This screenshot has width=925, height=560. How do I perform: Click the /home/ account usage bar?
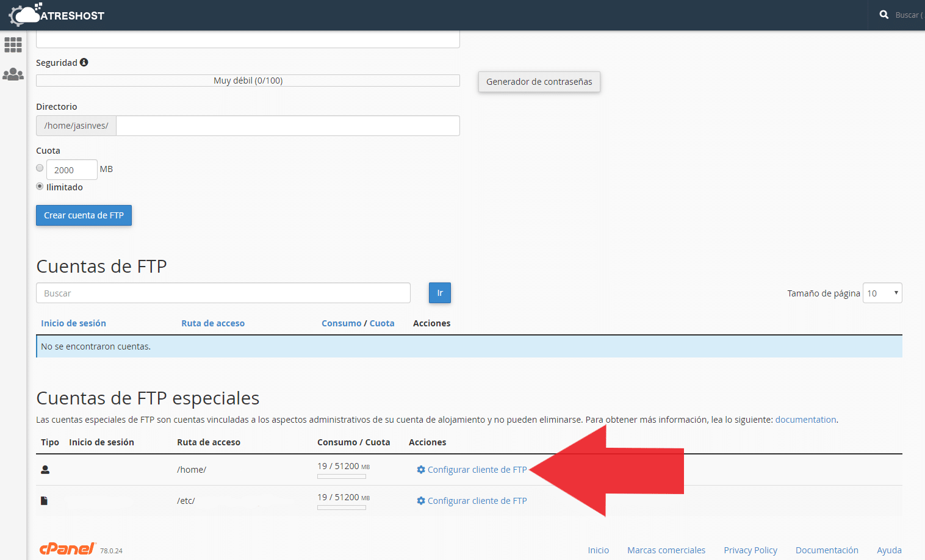(x=341, y=476)
